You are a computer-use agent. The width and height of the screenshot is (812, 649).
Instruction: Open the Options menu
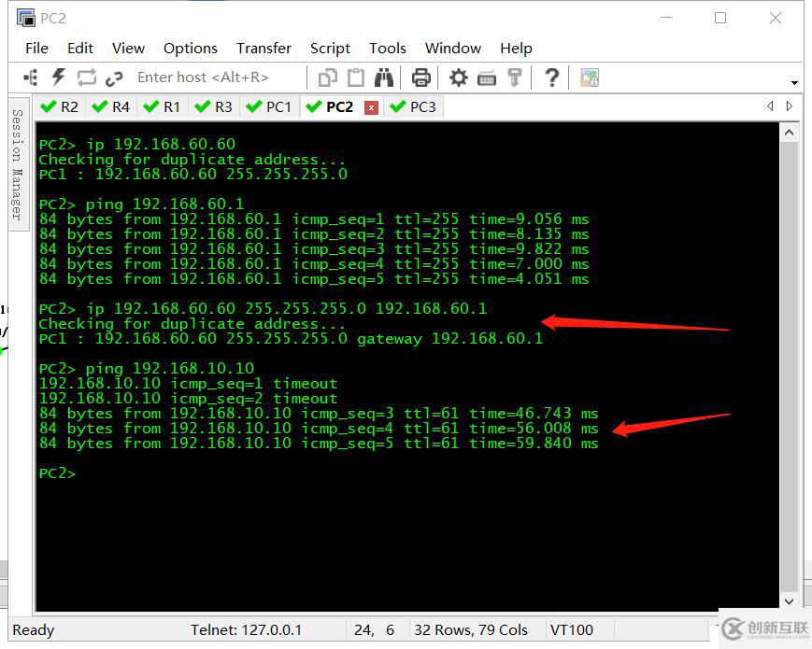[x=190, y=49]
